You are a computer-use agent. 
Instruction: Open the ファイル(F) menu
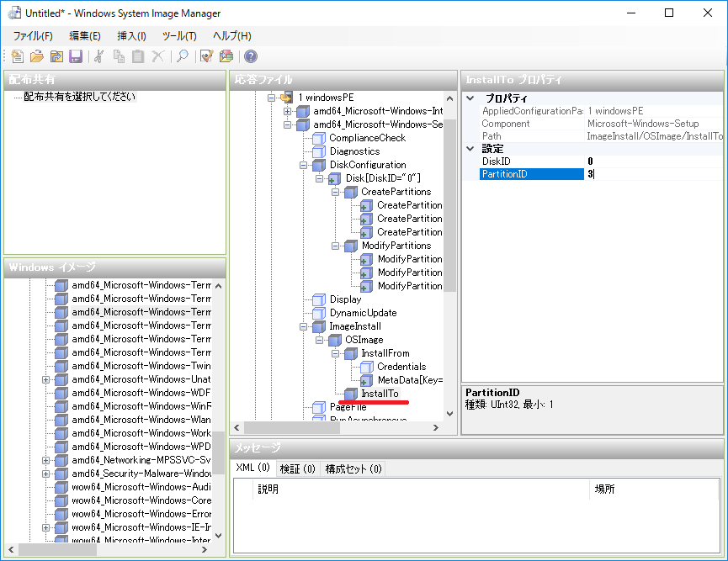click(33, 36)
